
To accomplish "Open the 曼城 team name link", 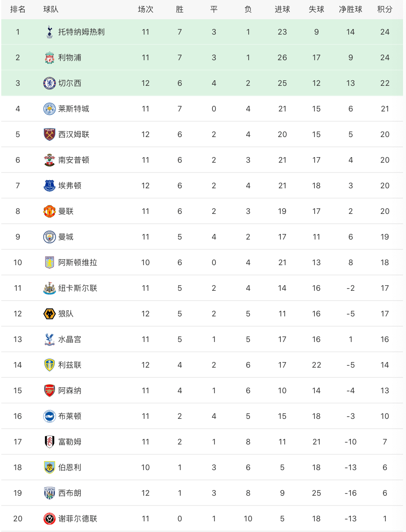I will pyautogui.click(x=66, y=237).
